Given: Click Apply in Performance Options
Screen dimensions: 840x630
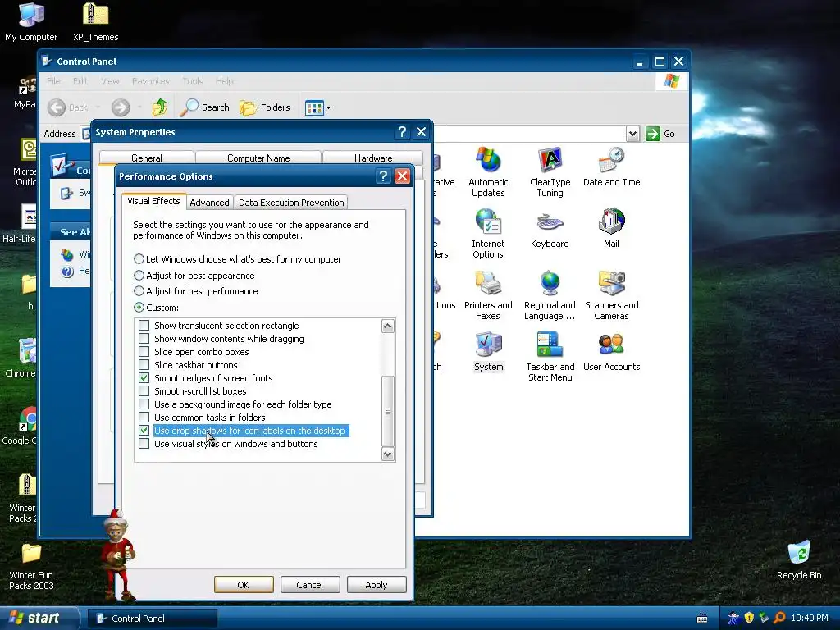Looking at the screenshot, I should pyautogui.click(x=377, y=584).
